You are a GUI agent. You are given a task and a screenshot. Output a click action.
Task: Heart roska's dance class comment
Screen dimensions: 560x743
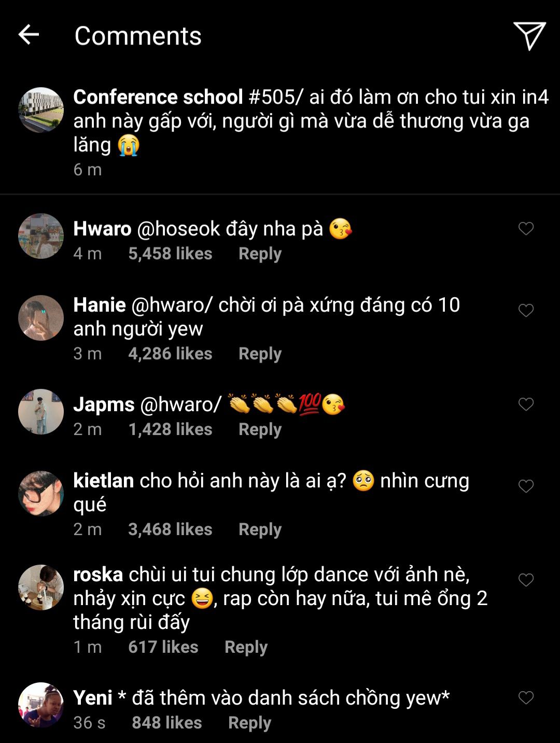click(526, 580)
